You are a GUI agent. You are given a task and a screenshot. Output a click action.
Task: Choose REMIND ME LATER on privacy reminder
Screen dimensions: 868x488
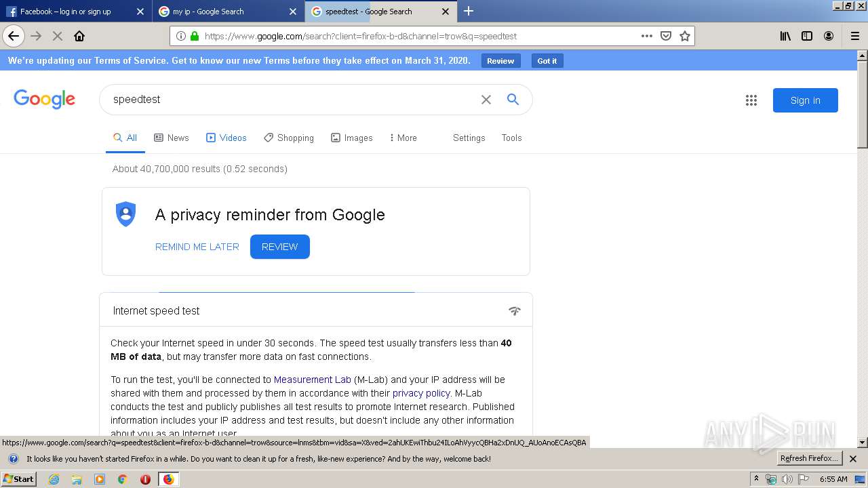(197, 247)
